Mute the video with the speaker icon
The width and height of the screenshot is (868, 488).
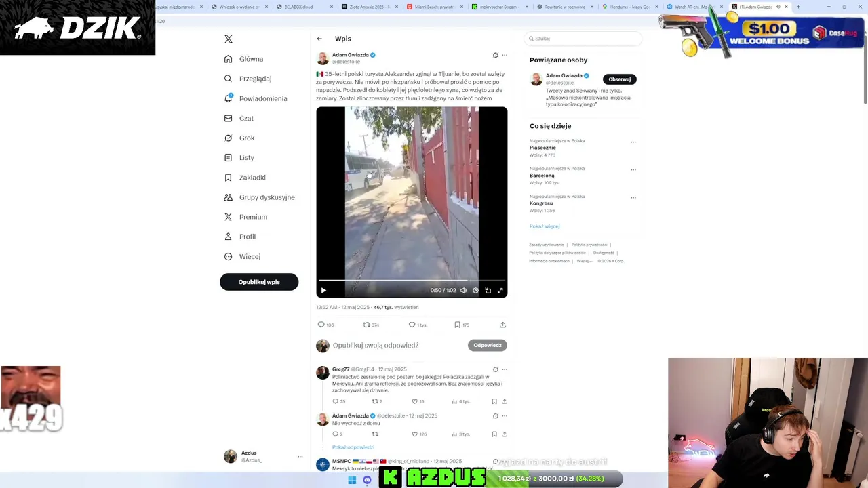click(x=463, y=290)
